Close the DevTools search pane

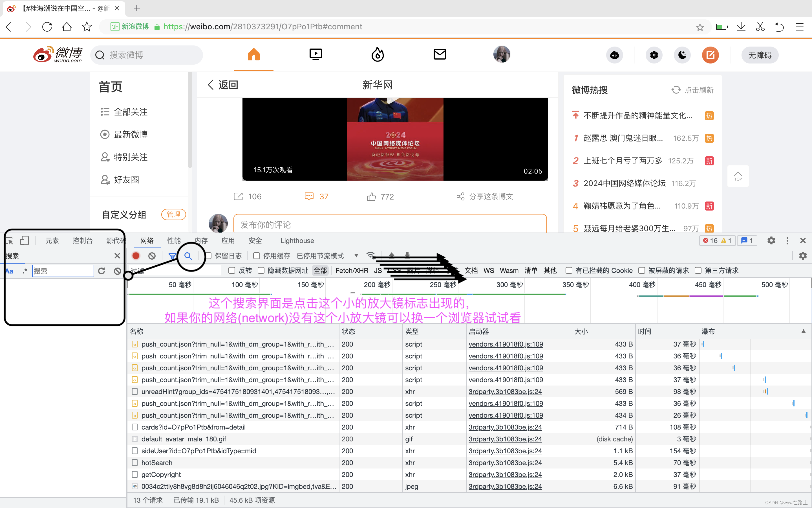click(x=117, y=256)
